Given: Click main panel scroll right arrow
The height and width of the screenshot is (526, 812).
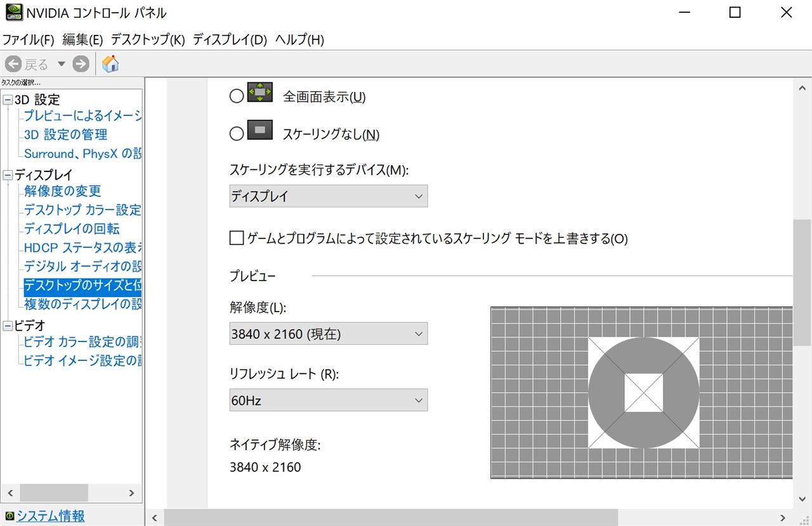Looking at the screenshot, I should [x=783, y=518].
